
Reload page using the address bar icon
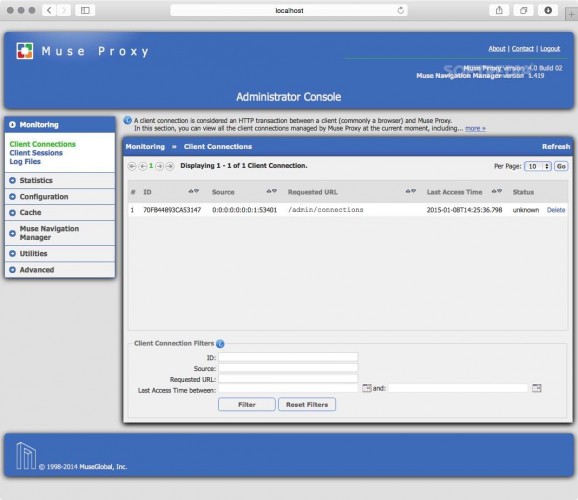pyautogui.click(x=401, y=11)
